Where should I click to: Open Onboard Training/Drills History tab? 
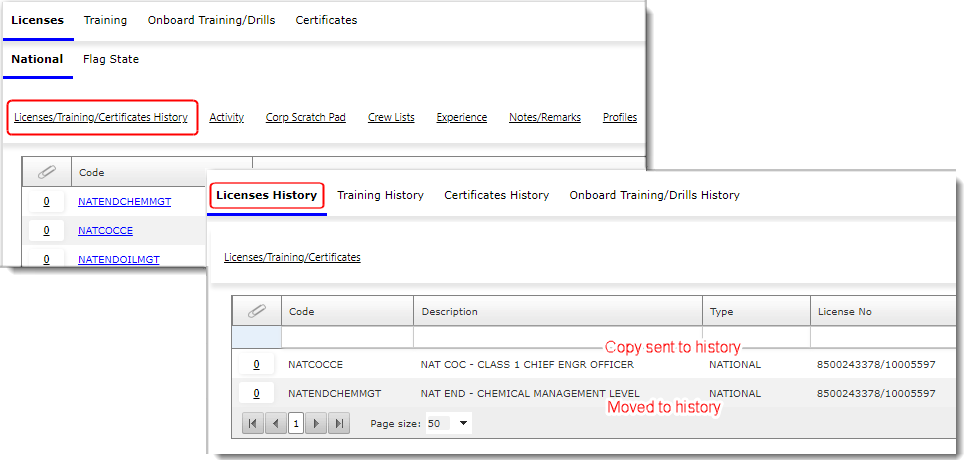(x=654, y=195)
